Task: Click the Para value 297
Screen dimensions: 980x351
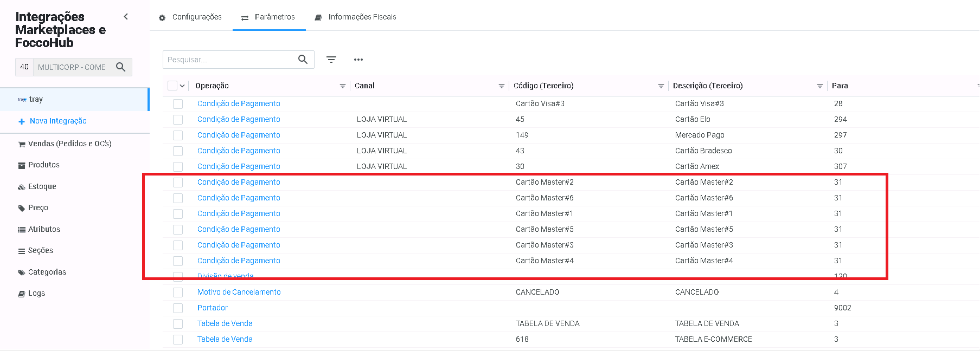Action: pyautogui.click(x=841, y=135)
